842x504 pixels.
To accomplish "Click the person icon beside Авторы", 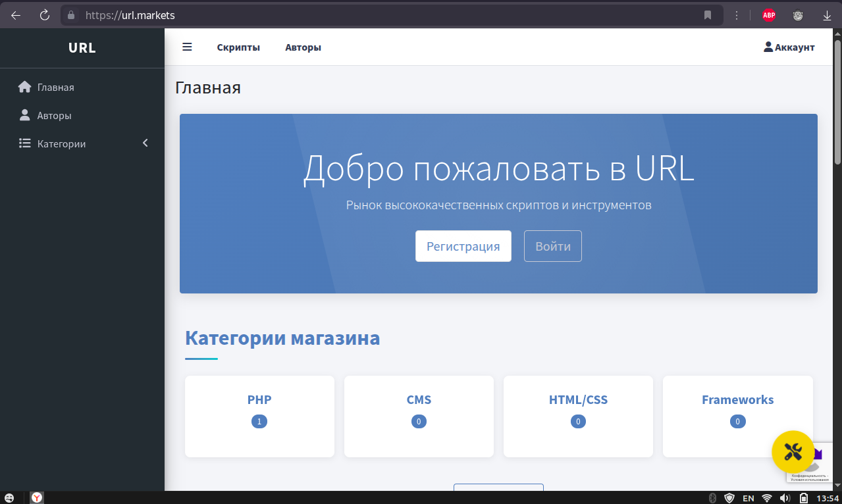I will [25, 115].
